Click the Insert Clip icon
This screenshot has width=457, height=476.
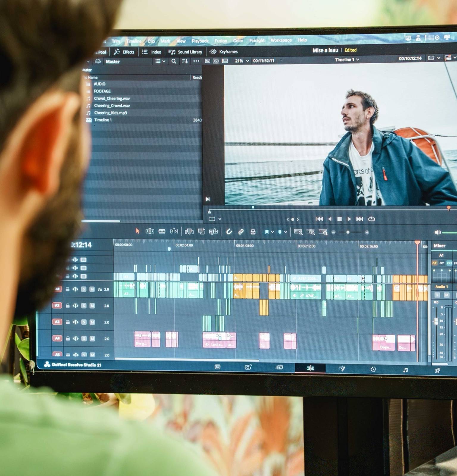tap(189, 231)
